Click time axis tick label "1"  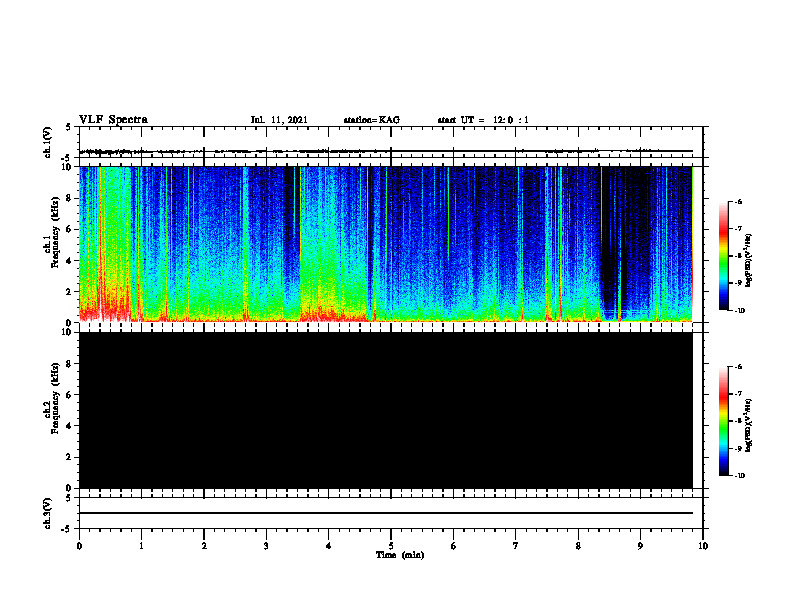click(x=141, y=546)
